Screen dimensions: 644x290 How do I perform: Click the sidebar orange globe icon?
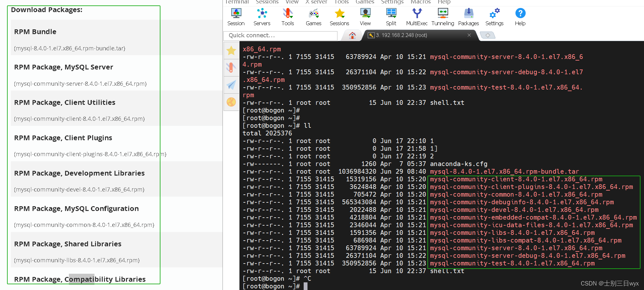[231, 102]
